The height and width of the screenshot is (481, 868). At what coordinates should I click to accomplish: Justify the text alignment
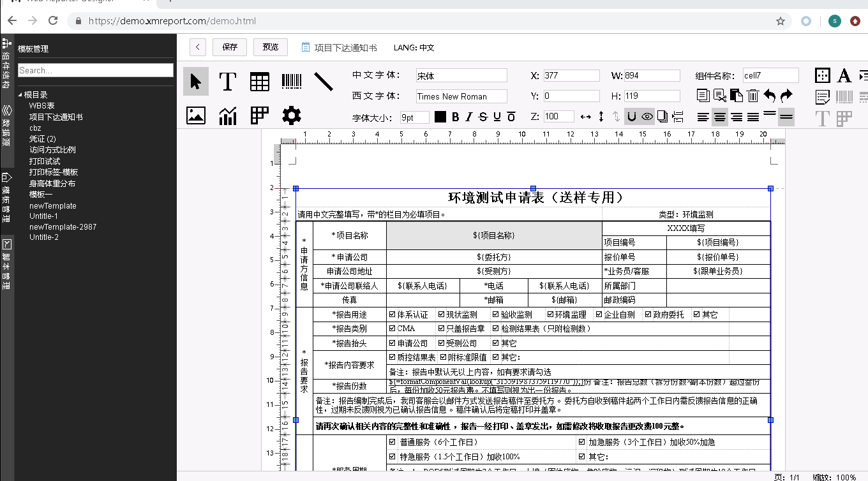click(x=753, y=117)
